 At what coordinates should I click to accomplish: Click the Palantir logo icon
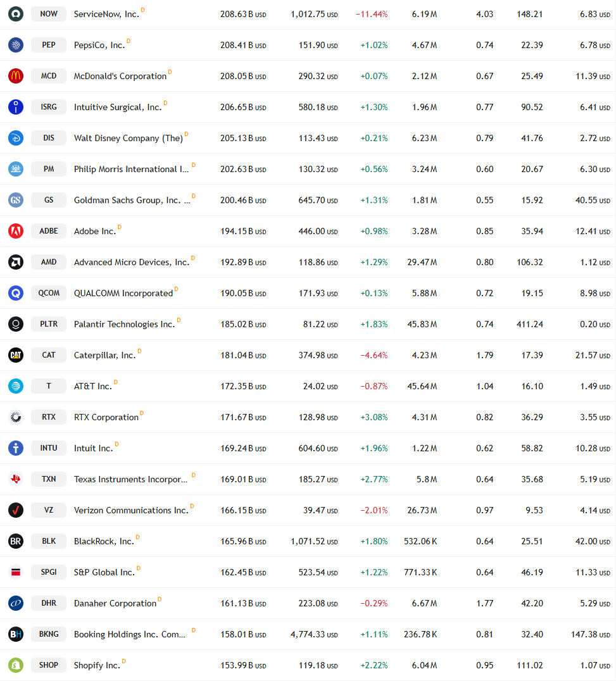click(x=16, y=324)
